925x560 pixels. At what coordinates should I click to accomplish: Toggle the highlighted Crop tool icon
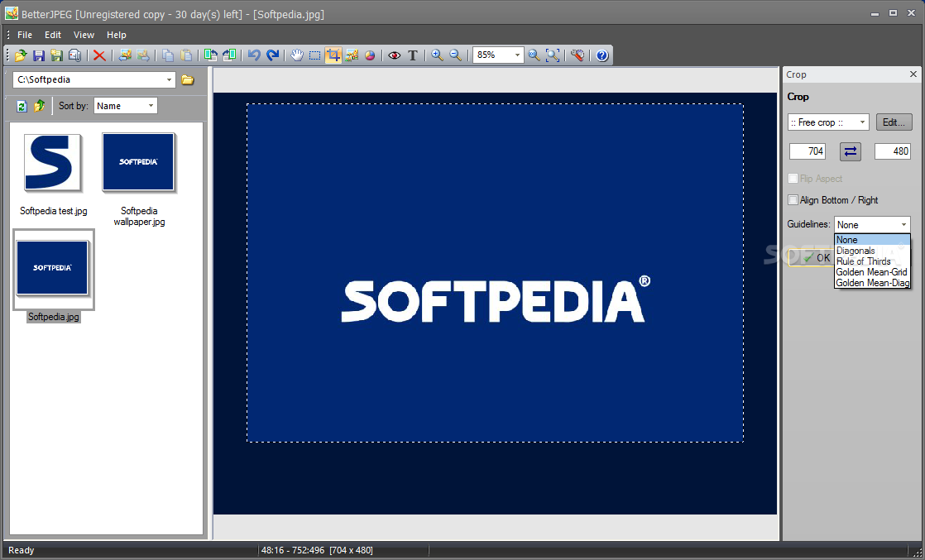(x=333, y=55)
